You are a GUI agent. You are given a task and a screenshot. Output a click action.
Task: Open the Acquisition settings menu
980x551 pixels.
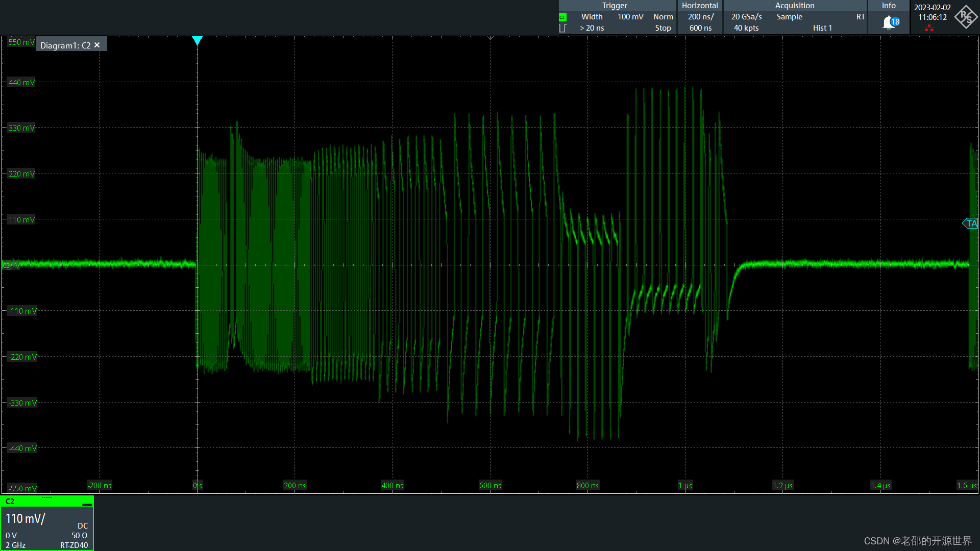[x=795, y=6]
